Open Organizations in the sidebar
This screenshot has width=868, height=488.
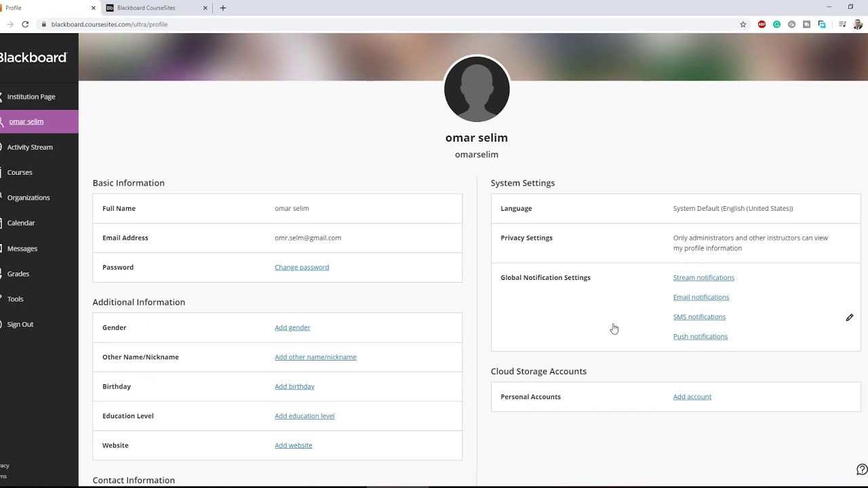pos(28,198)
